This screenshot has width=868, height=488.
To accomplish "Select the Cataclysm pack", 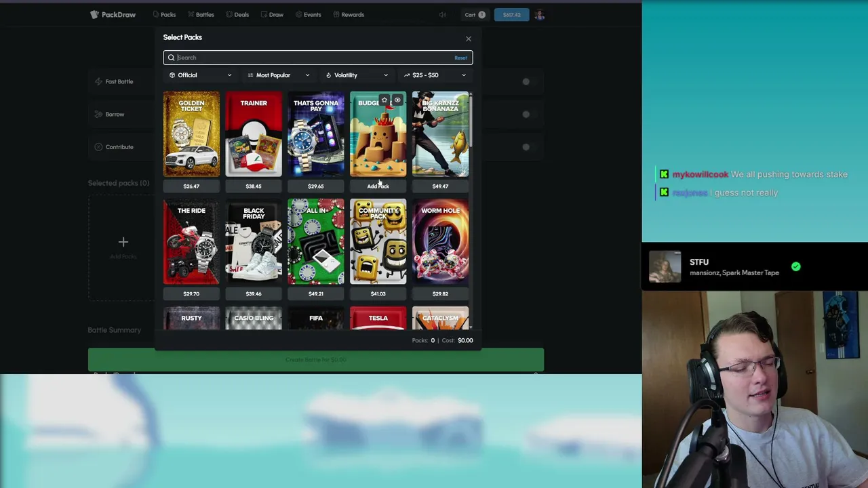I will 440,319.
